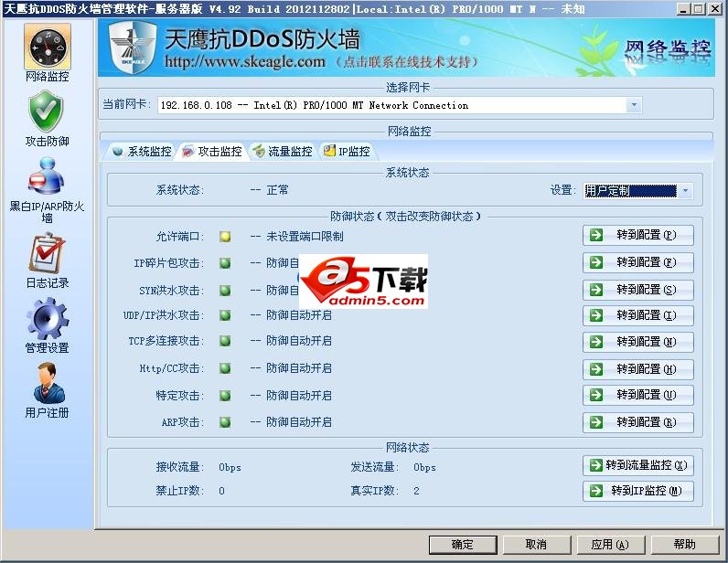Image resolution: width=728 pixels, height=563 pixels.
Task: Click the 系统状态 正常 value text
Action: [x=277, y=190]
